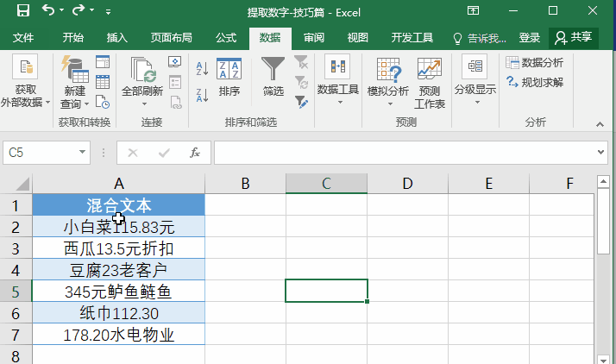Click the Save icon in quick access toolbar
The height and width of the screenshot is (364, 616).
[23, 10]
